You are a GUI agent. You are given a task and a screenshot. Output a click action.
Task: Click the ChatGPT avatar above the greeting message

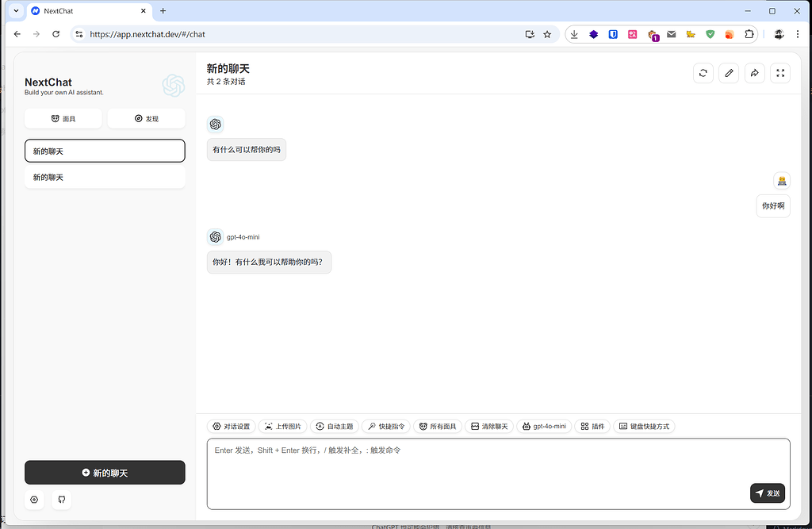pyautogui.click(x=216, y=125)
